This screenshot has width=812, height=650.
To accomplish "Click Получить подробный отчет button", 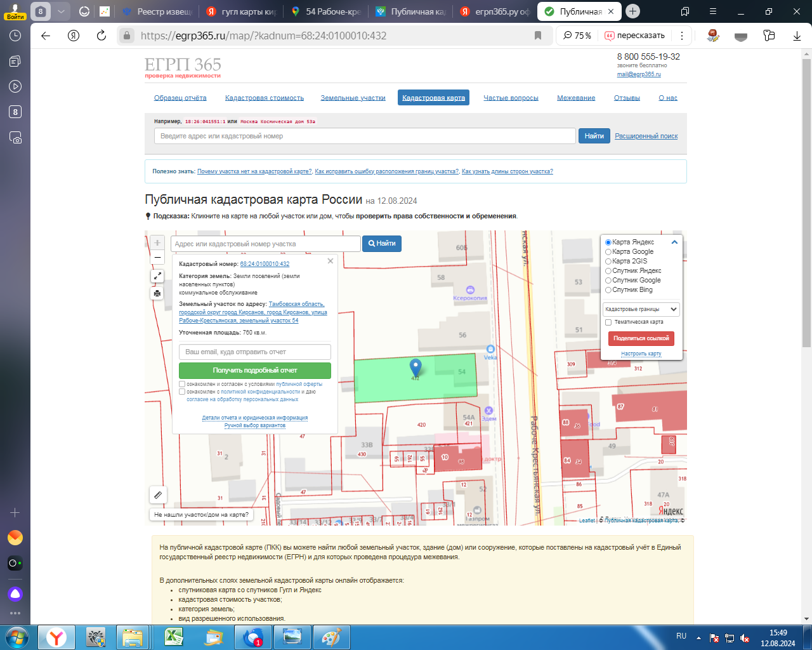I will (x=255, y=370).
